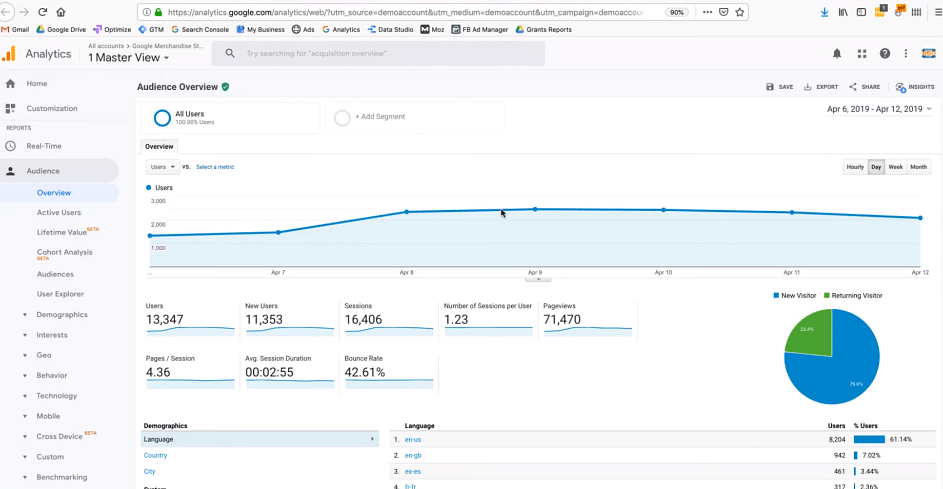Select the All Users segment circle
Screen dimensions: 943x489
coord(162,118)
